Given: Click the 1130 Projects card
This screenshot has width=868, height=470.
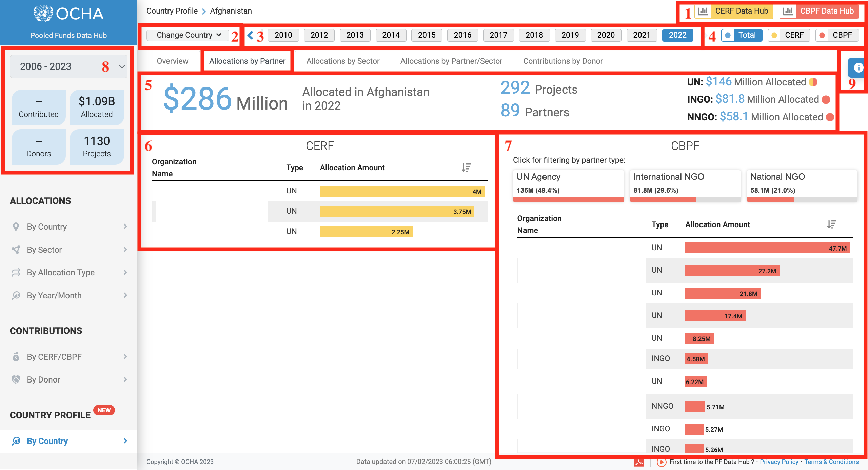Looking at the screenshot, I should click(x=97, y=147).
